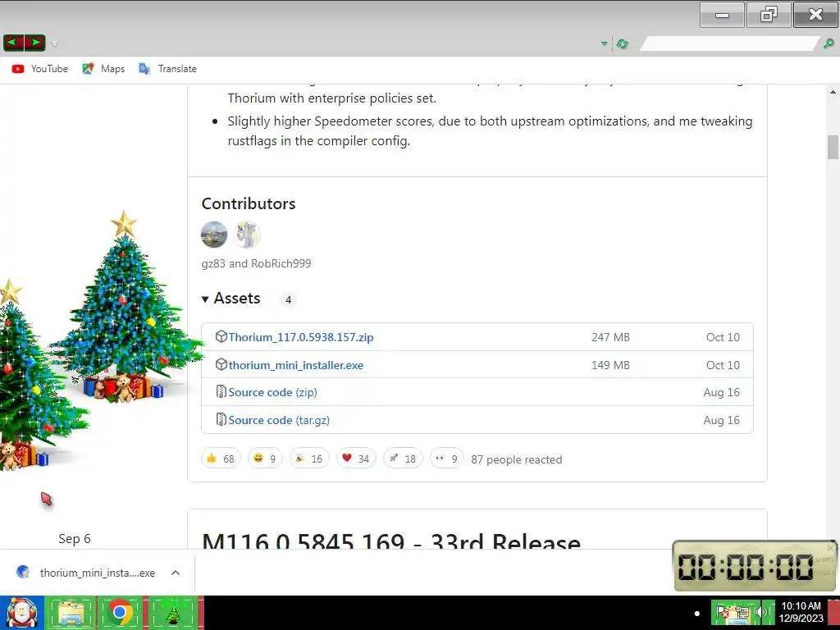Click the search field in the toolbar

[729, 44]
